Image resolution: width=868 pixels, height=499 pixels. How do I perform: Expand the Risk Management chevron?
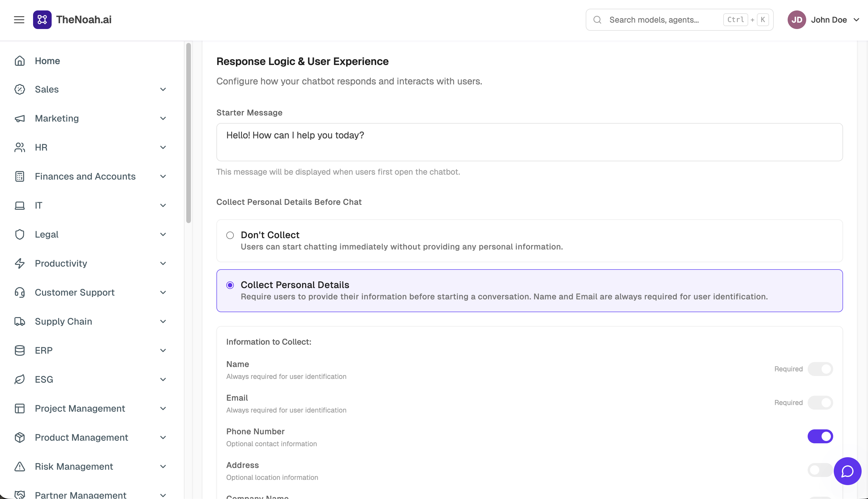tap(163, 467)
